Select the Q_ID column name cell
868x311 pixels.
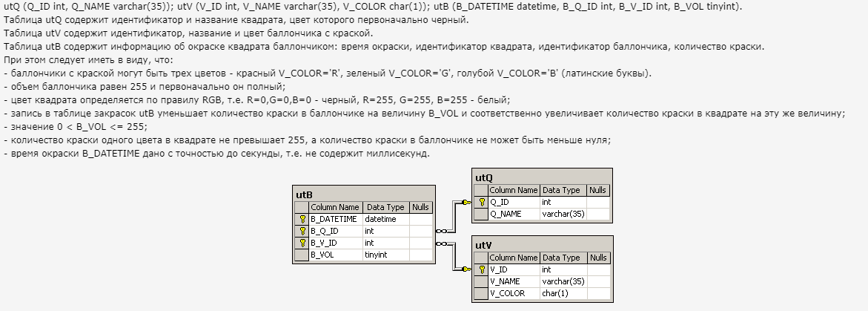coord(514,203)
